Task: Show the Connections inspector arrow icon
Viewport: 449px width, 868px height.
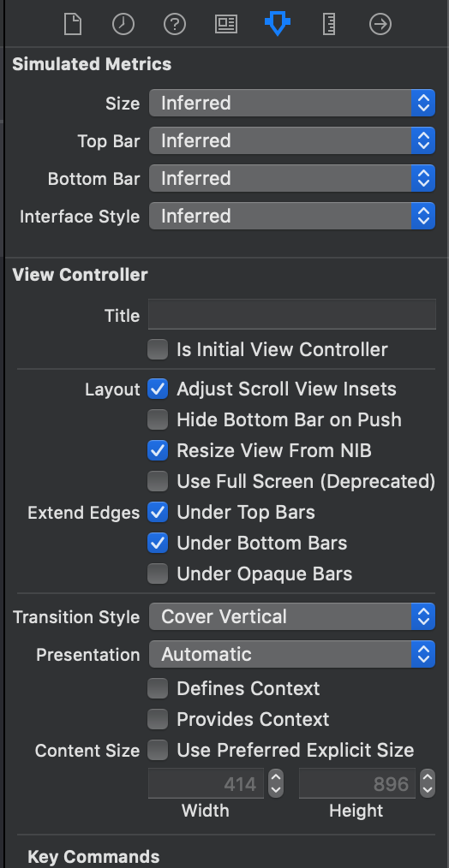Action: point(380,24)
